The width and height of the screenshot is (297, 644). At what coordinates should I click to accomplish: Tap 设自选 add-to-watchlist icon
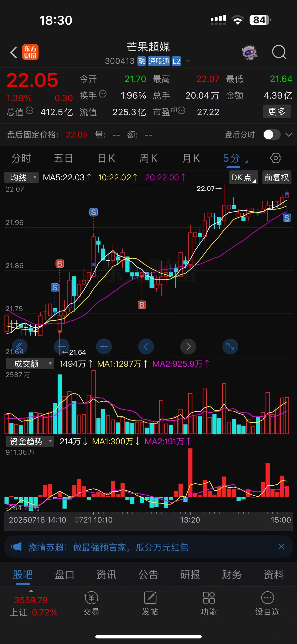[268, 598]
